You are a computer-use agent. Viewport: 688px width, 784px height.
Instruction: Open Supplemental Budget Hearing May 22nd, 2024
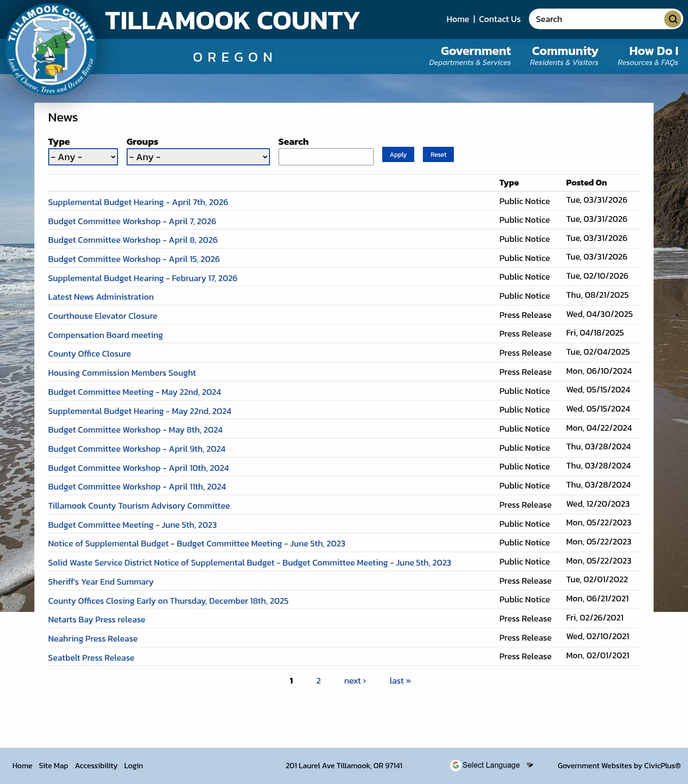coord(140,411)
